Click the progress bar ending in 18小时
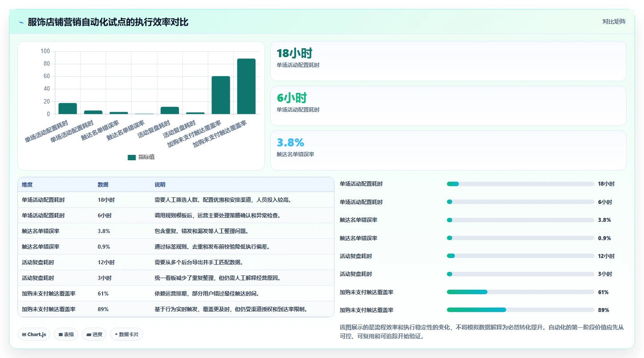Screen dimensions: 644x358 520,184
